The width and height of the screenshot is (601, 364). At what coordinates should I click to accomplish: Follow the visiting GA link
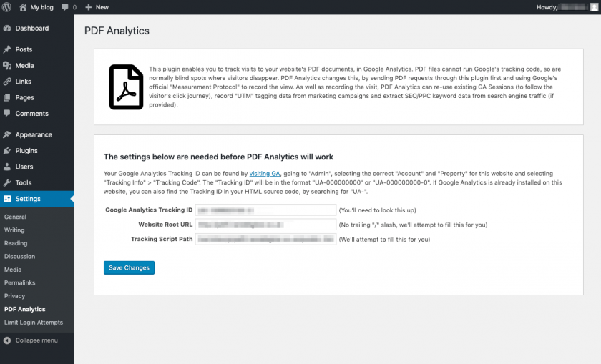click(x=265, y=174)
